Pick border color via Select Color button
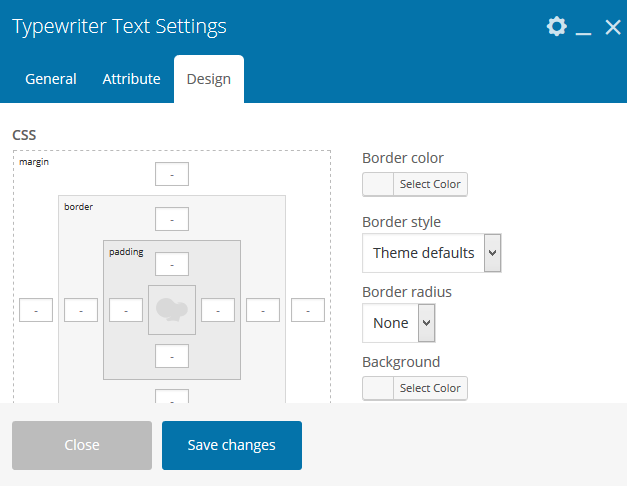Viewport: 627px width, 486px height. 430,184
